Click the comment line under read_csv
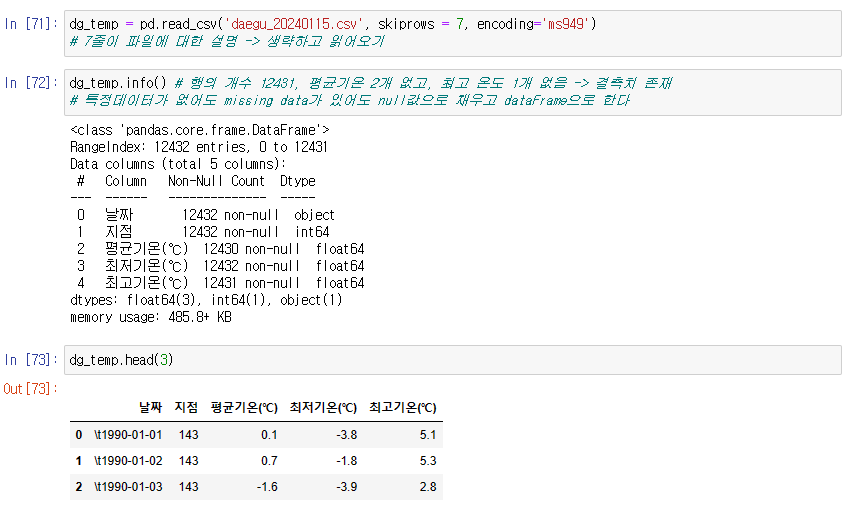 tap(227, 41)
